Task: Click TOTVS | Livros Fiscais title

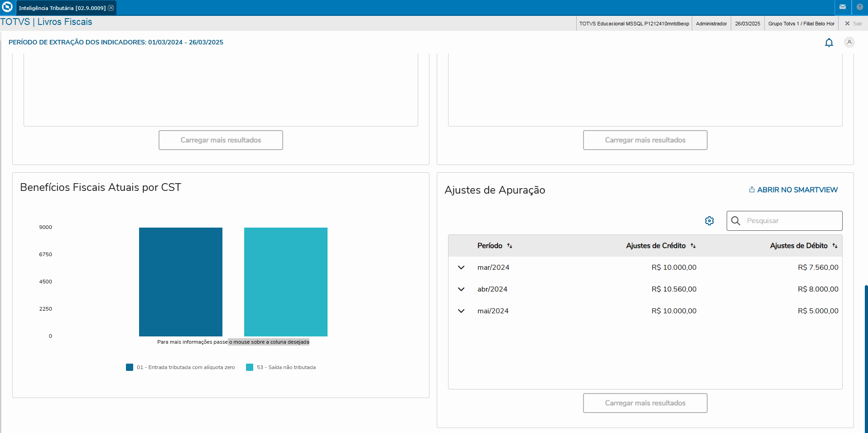Action: tap(46, 22)
